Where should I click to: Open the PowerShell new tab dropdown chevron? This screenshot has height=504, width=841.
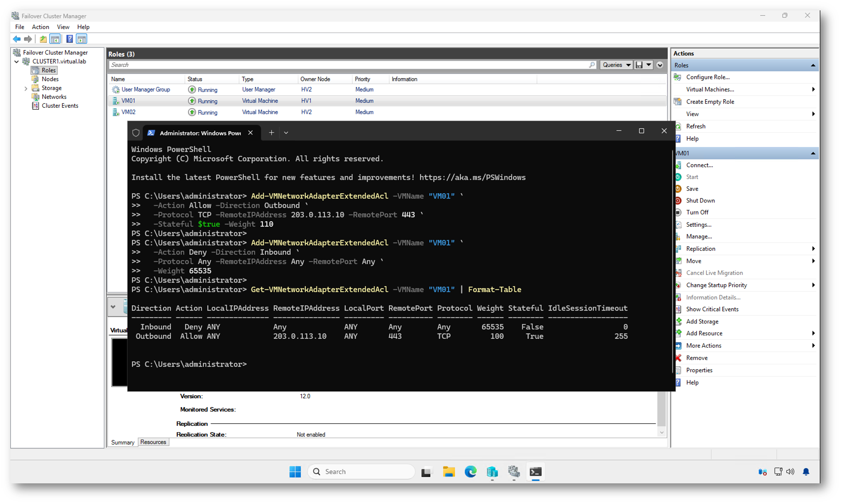coord(286,133)
